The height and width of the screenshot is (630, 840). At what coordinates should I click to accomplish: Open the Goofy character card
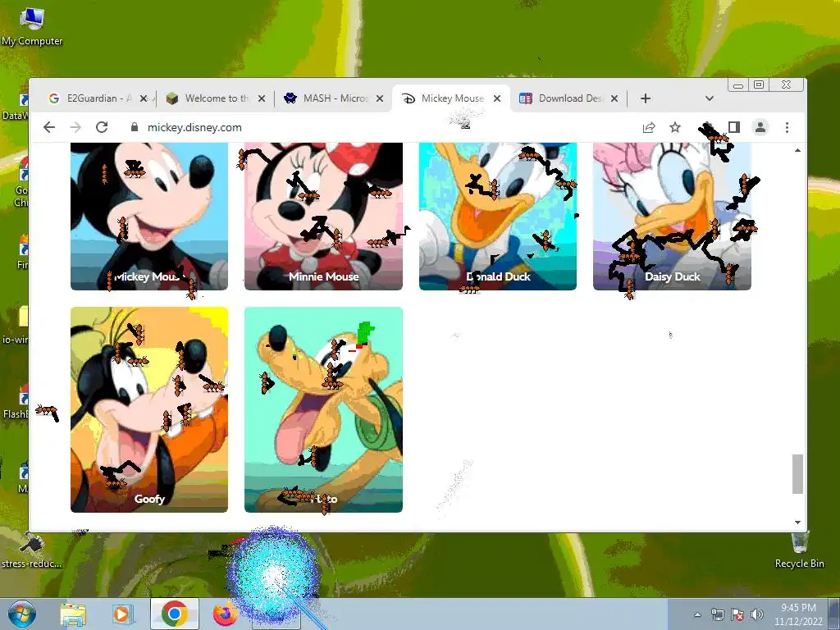tap(149, 410)
